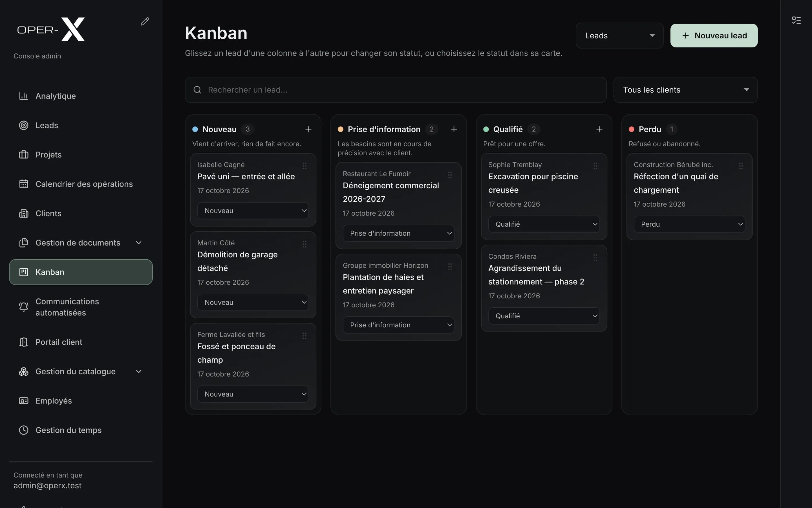Click the pencil edit icon beside the logo
This screenshot has width=812, height=508.
coord(145,21)
